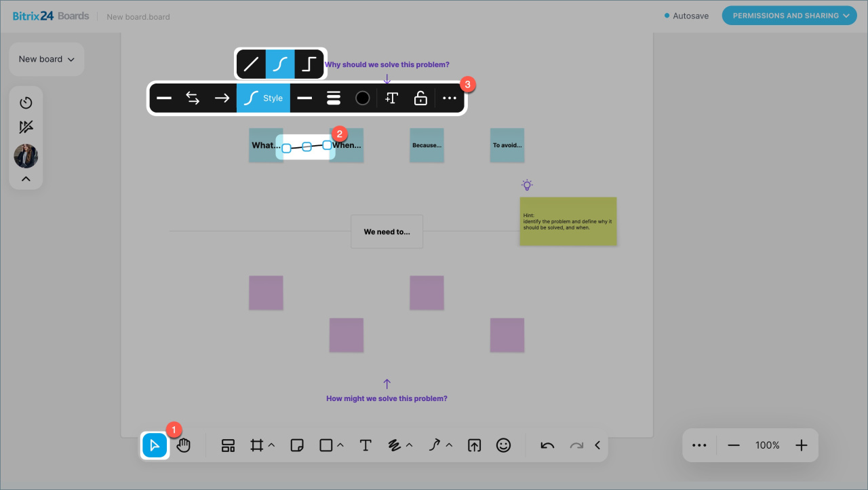
Task: Click the upload file icon
Action: [475, 445]
